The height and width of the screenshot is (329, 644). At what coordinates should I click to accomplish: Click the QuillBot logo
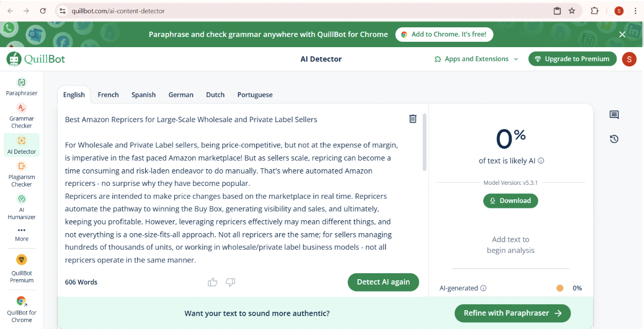pyautogui.click(x=36, y=59)
